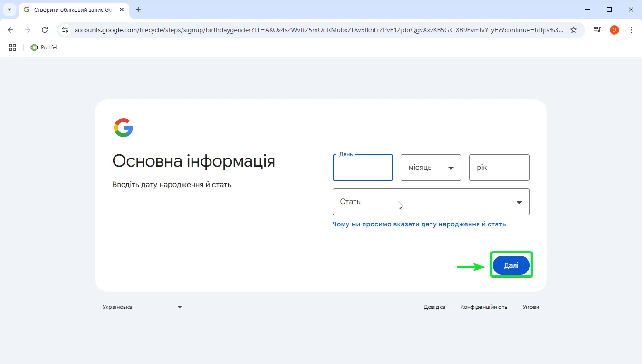The image size is (642, 364).
Task: Maximize the browser window
Action: click(x=609, y=9)
